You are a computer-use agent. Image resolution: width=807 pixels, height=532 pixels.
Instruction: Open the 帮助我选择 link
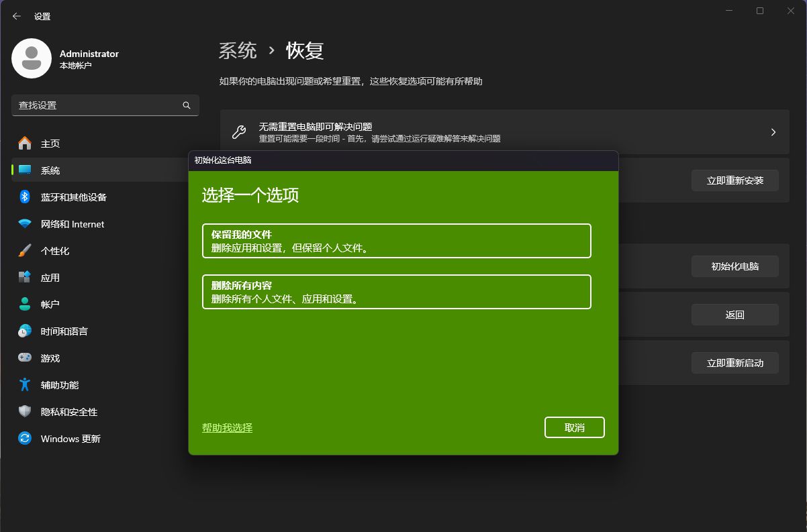click(x=227, y=427)
